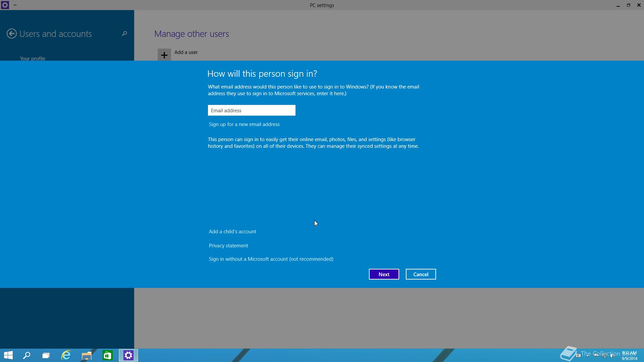
Task: Click Sign up for a new email address
Action: (244, 124)
